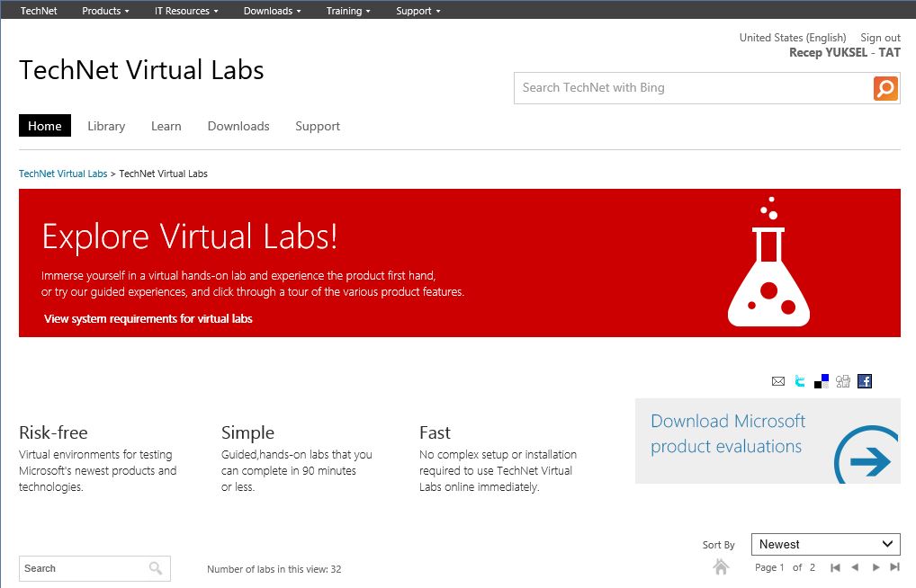This screenshot has width=916, height=588.
Task: Switch to the Learn tab
Action: (166, 126)
